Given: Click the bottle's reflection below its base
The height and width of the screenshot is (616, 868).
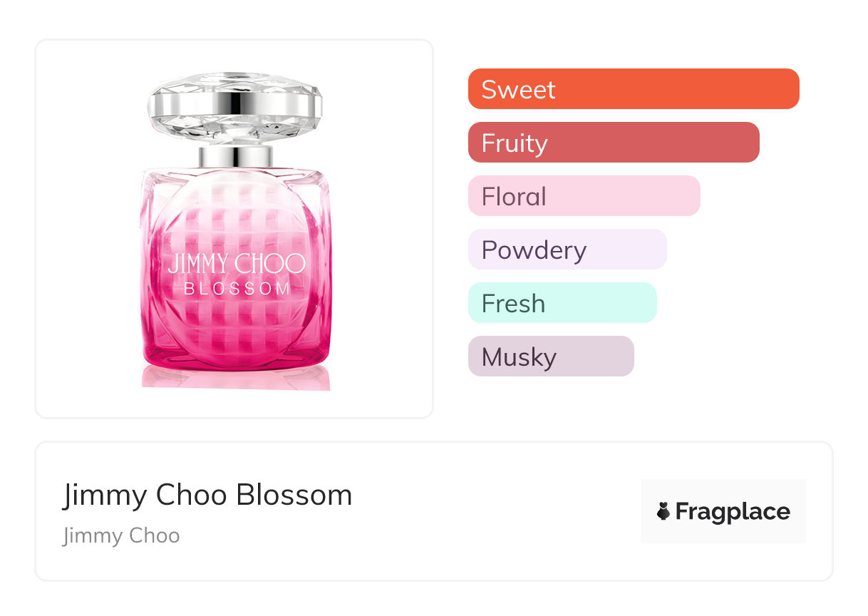Looking at the screenshot, I should click(x=236, y=379).
